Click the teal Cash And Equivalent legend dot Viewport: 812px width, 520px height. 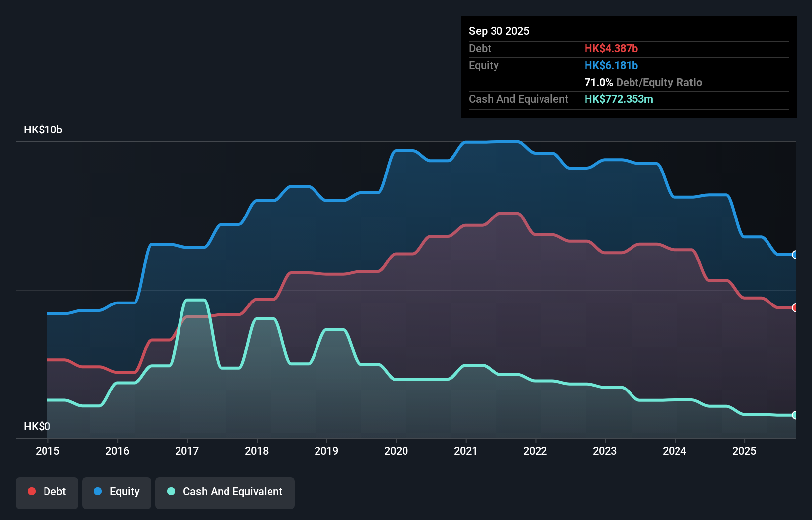point(171,492)
